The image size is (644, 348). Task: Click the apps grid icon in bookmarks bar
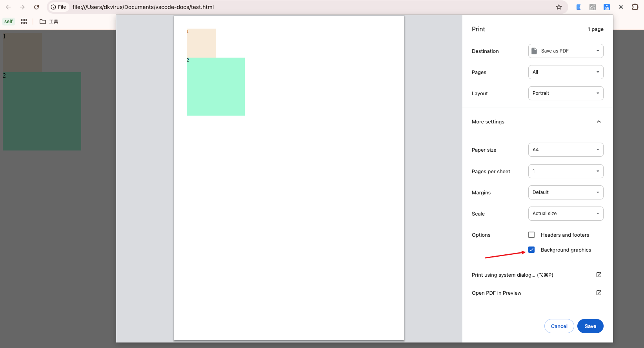[x=24, y=22]
